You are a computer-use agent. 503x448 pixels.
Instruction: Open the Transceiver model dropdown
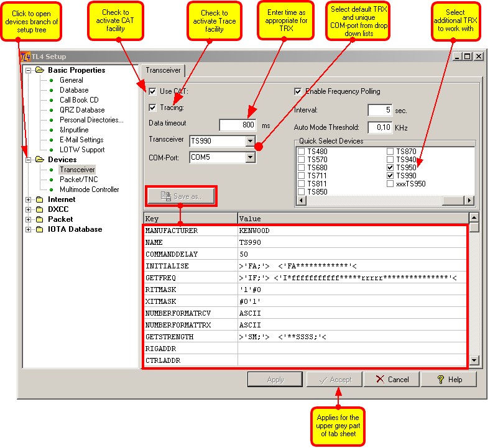(250, 141)
